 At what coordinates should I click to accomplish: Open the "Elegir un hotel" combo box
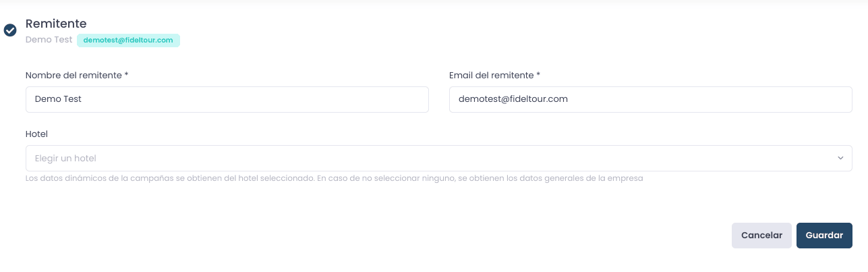point(438,158)
